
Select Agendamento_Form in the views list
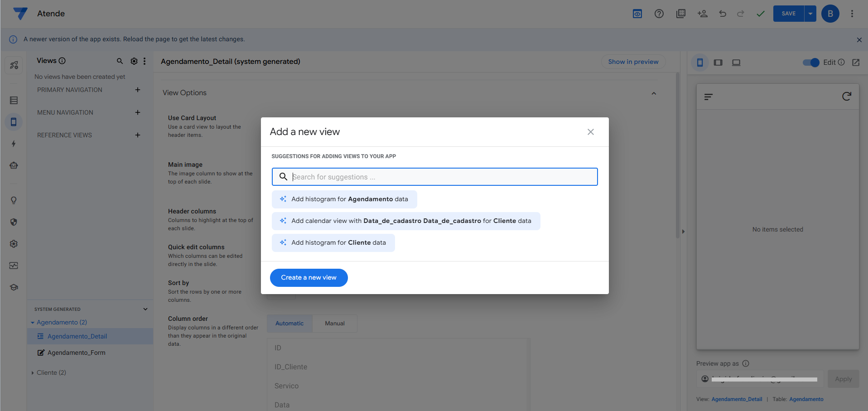[x=76, y=353]
